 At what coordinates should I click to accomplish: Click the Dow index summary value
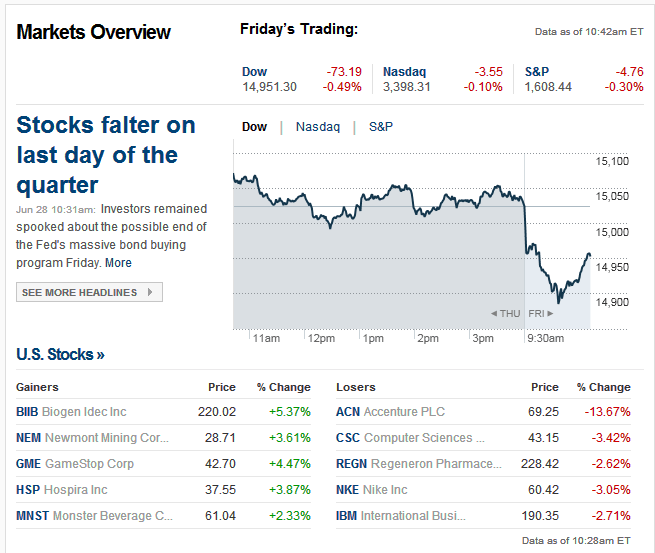click(x=269, y=87)
